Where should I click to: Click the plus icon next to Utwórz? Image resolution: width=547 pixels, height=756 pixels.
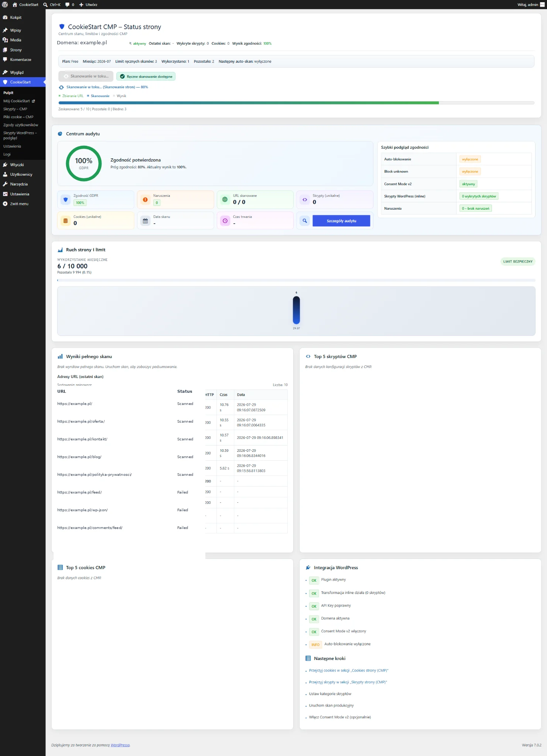point(81,5)
